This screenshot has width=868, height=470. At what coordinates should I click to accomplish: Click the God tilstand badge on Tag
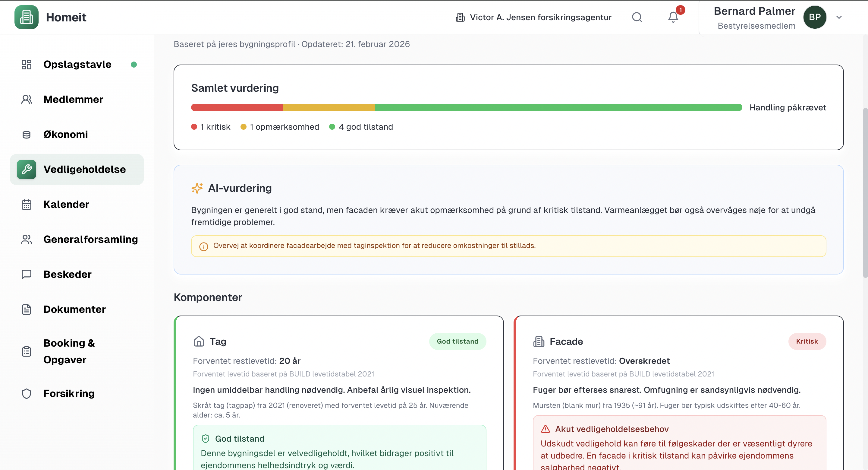point(457,341)
